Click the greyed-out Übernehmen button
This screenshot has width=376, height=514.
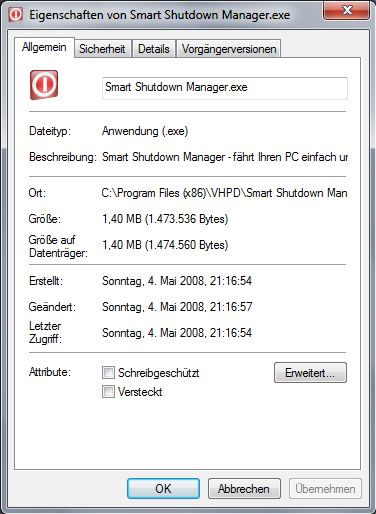coord(325,489)
